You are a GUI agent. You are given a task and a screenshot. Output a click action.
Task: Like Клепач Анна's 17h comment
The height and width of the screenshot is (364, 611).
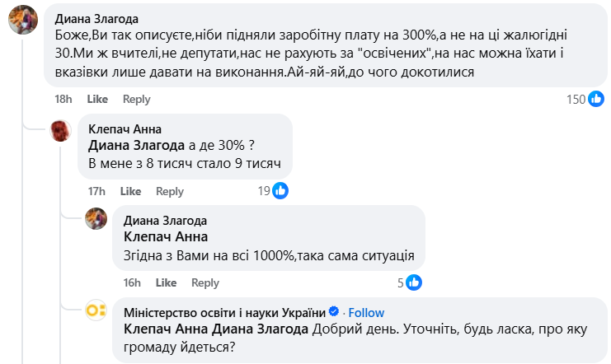pos(130,191)
